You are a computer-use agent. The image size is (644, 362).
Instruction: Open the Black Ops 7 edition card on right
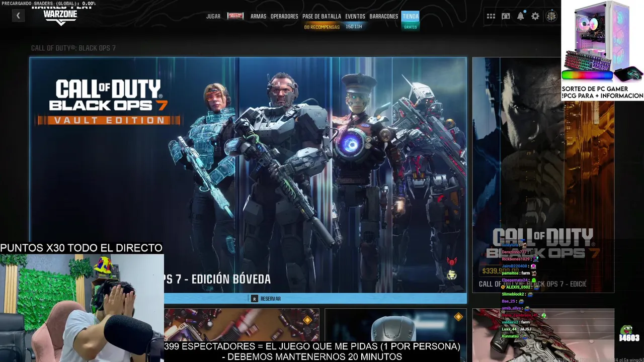tap(543, 175)
